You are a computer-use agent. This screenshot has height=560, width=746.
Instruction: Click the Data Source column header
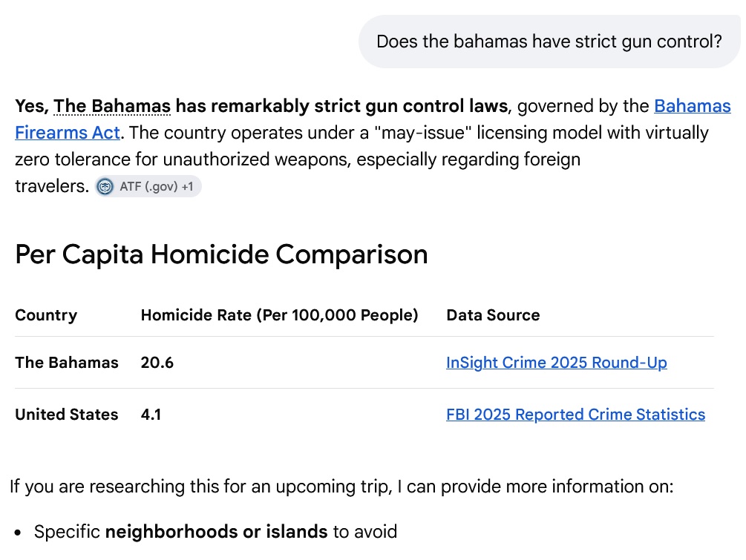(493, 315)
